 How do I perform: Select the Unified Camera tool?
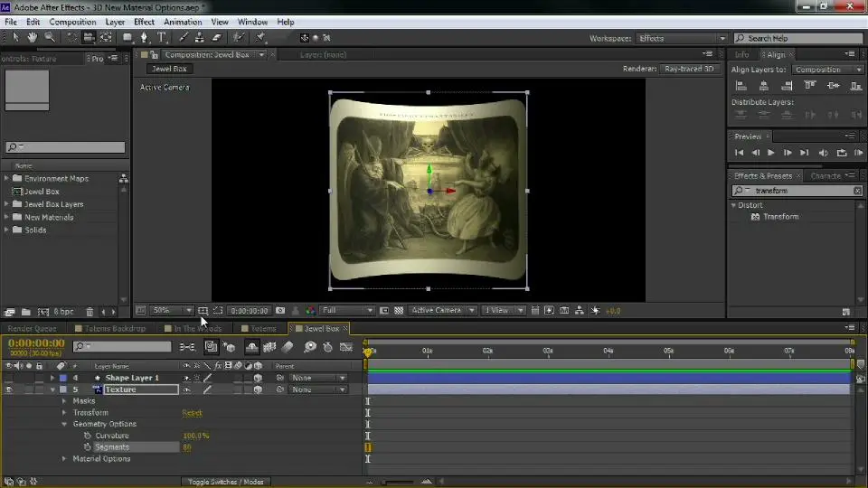coord(89,38)
